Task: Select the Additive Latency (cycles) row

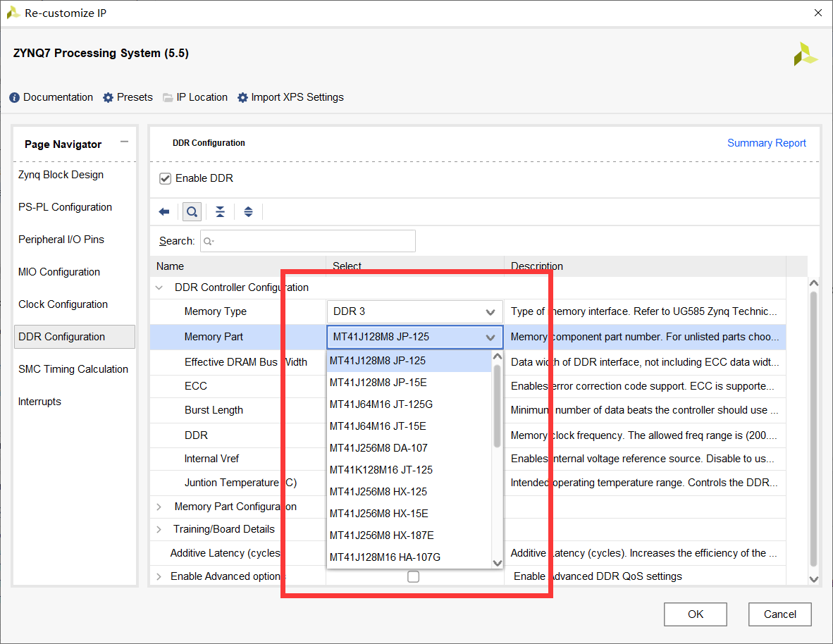Action: tap(467, 553)
